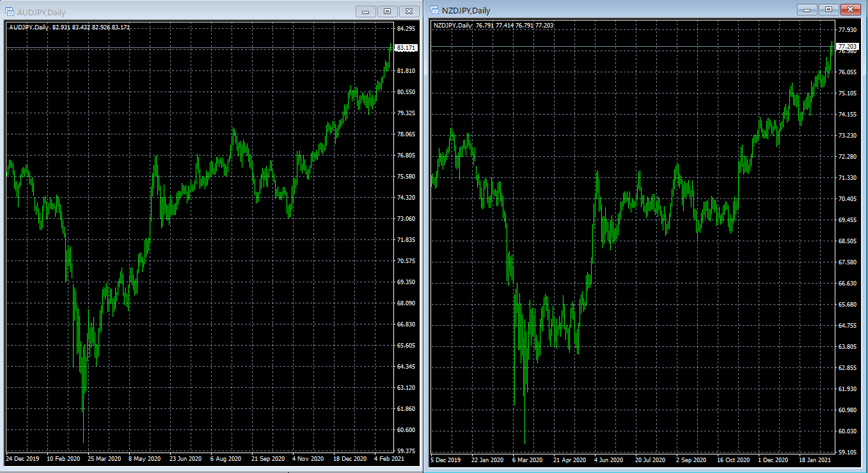Click the 69.350 price level label
This screenshot has width=868, height=473.
coord(406,282)
